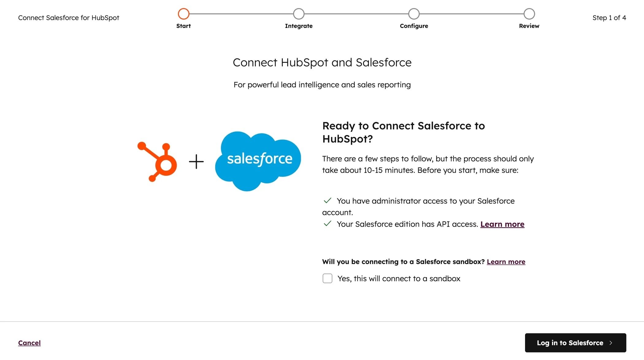This screenshot has width=644, height=360.
Task: Click the HubSpot sprocket logo icon
Action: coord(156,161)
